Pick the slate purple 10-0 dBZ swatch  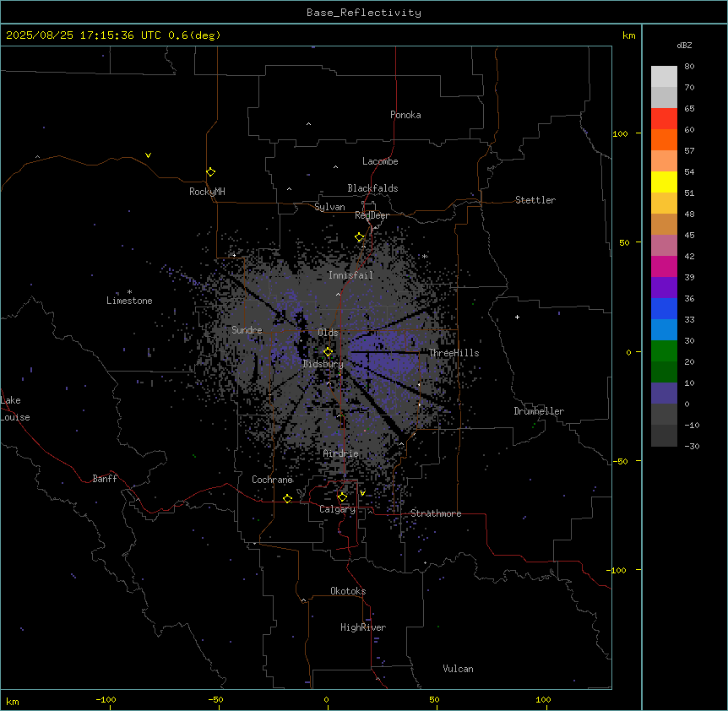click(x=664, y=393)
